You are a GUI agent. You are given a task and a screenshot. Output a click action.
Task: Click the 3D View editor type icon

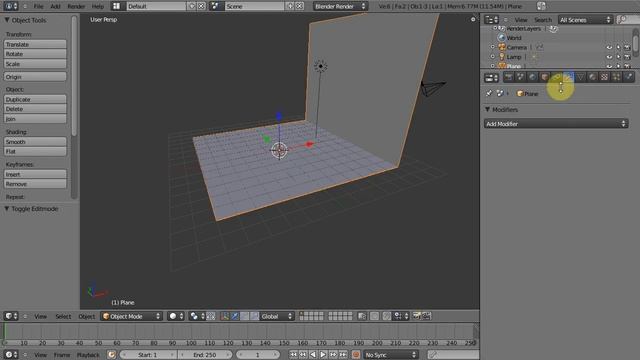tap(11, 316)
